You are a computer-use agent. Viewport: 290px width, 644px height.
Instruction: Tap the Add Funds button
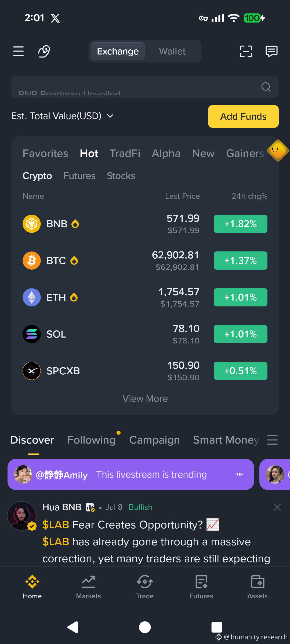[243, 116]
